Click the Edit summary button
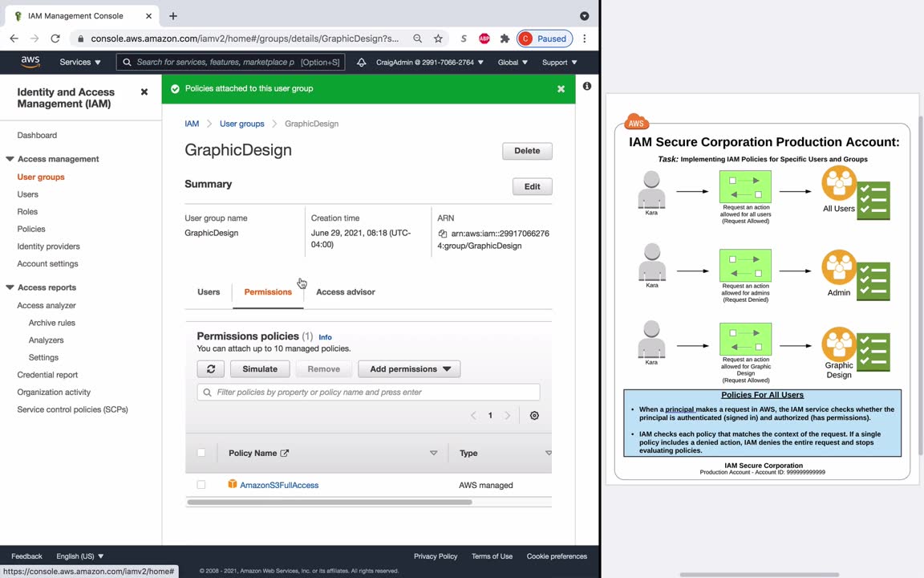The height and width of the screenshot is (578, 924). 532,186
